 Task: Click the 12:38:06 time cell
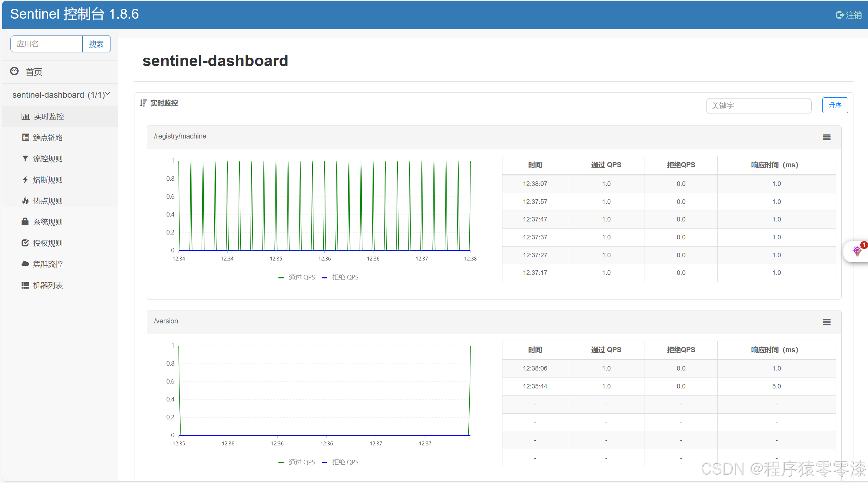[x=535, y=368]
